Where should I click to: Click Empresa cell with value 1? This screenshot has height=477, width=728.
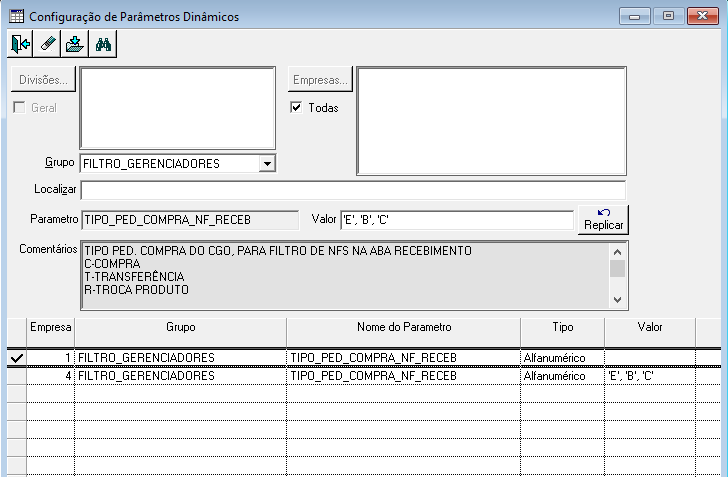[51, 358]
